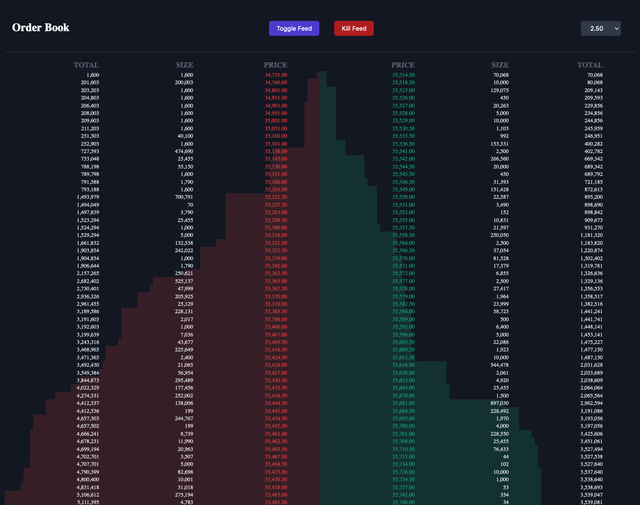Click the size value 266,560
Viewport: 640px width, 505px height.
[500, 159]
